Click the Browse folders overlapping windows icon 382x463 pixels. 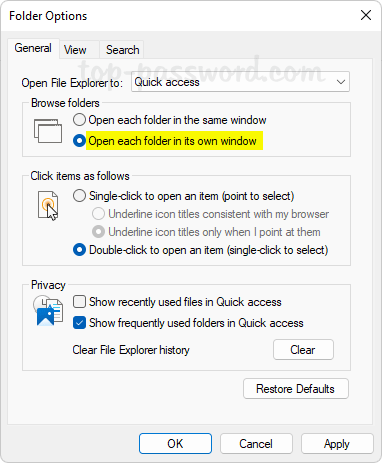48,131
